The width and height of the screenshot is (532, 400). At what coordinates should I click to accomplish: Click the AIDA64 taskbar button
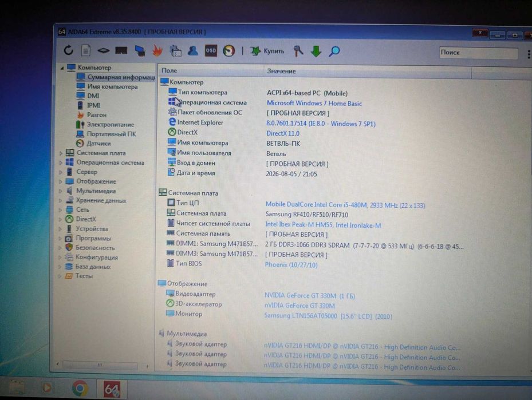pyautogui.click(x=112, y=389)
